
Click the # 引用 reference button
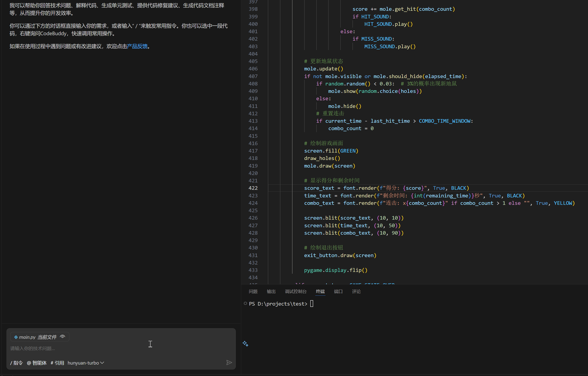click(57, 363)
